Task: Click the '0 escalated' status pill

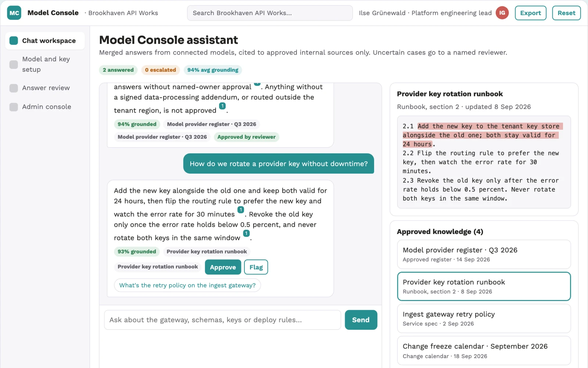Action: [x=161, y=70]
